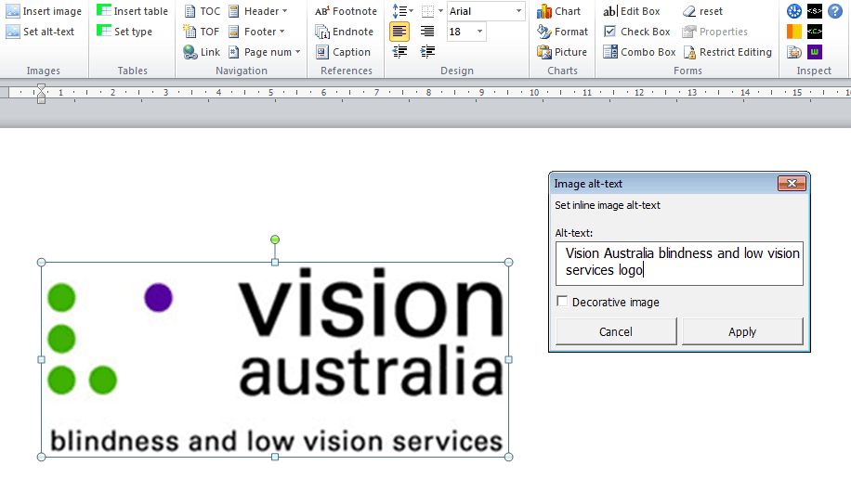
Task: Click the reset eraser tool
Action: coord(702,11)
